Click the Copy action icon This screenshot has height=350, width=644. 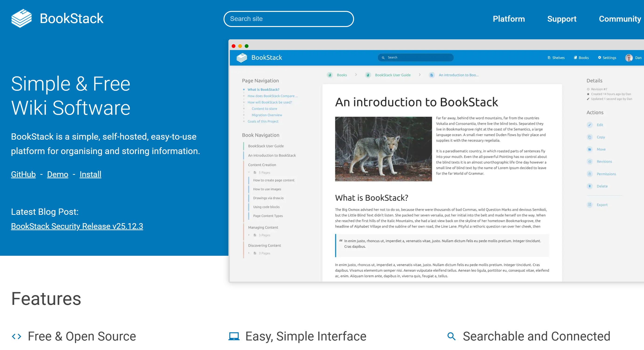589,137
